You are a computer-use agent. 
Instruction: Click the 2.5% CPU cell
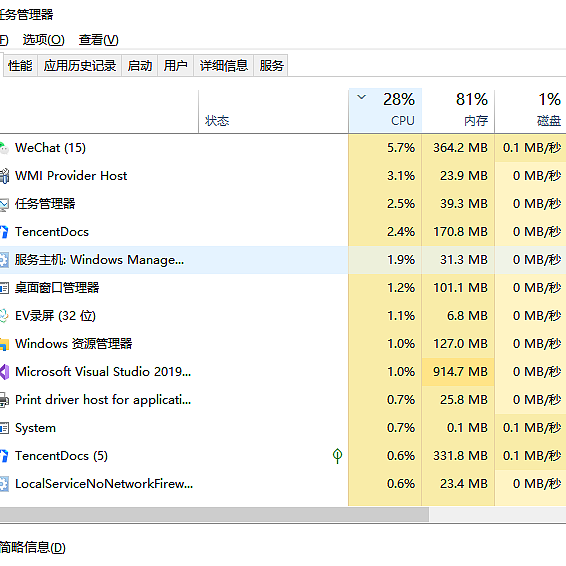pyautogui.click(x=385, y=204)
